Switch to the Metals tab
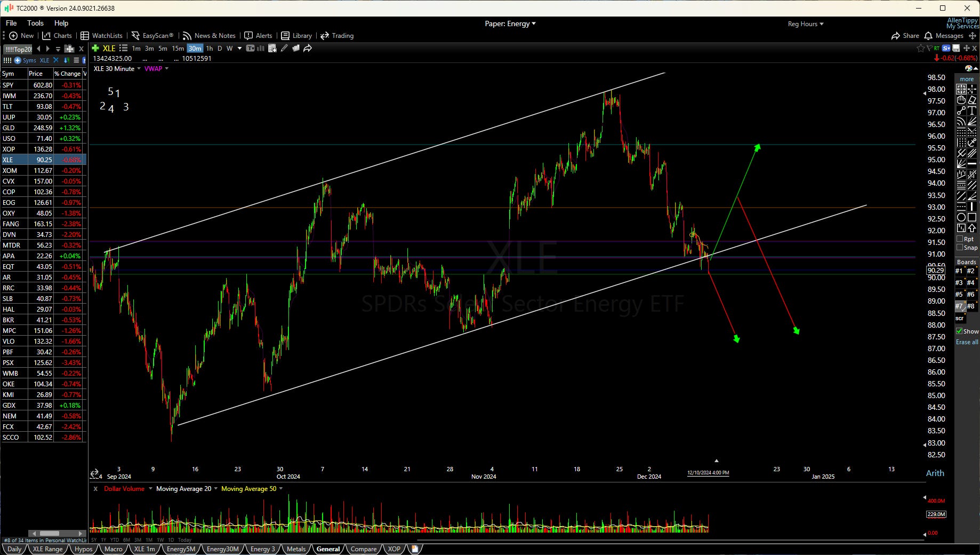The image size is (980, 555). 296,549
